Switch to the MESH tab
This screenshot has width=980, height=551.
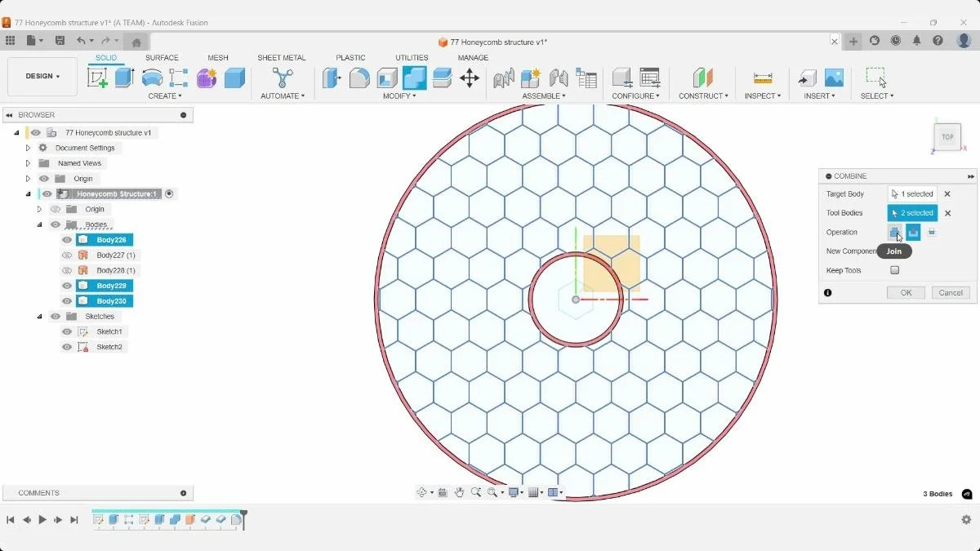click(218, 58)
